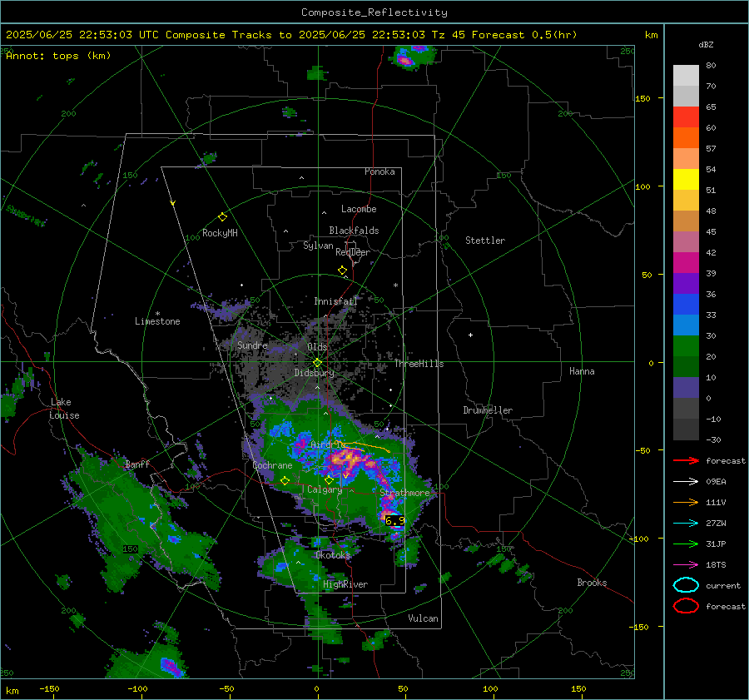Pick the light gray 80 dBZ swatch

coord(686,75)
